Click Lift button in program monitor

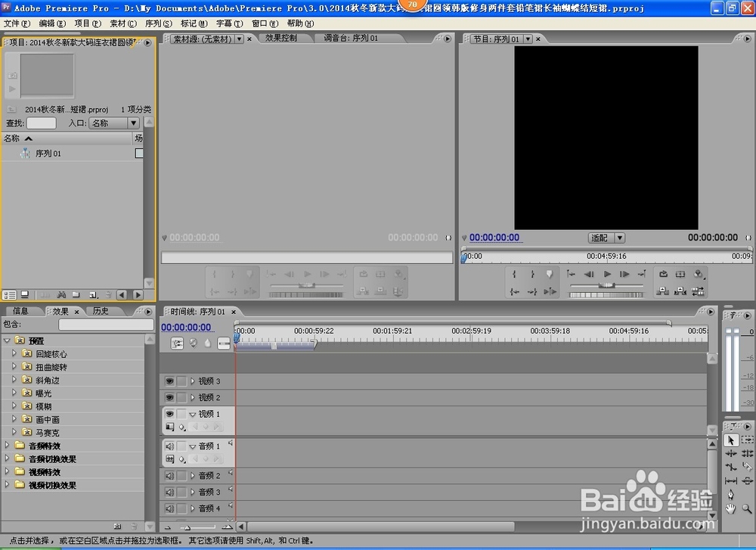(663, 291)
